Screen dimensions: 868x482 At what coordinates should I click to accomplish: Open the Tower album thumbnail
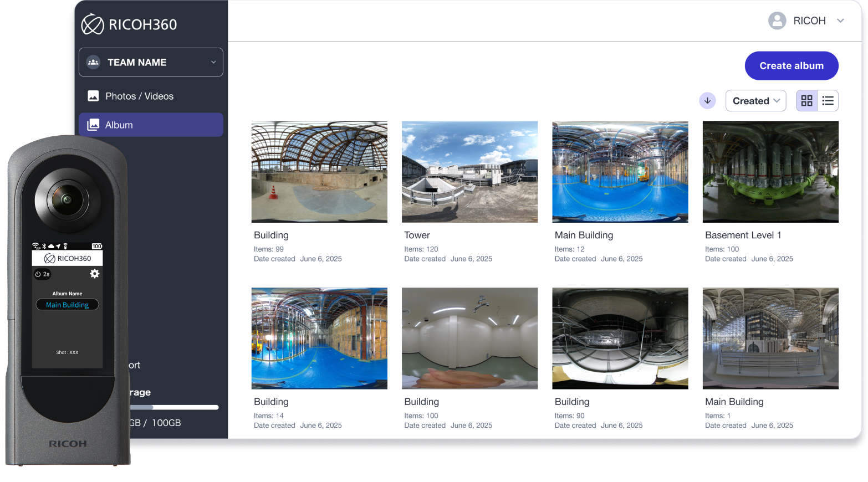[x=469, y=172]
